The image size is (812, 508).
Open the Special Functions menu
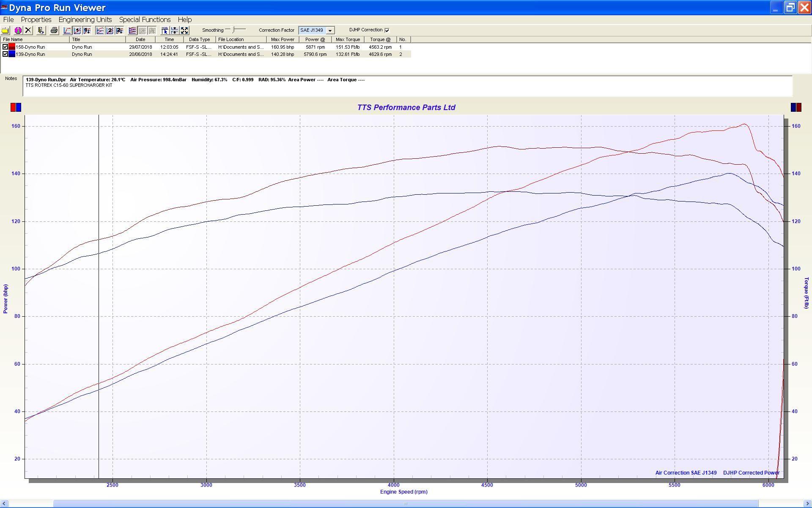tap(145, 19)
